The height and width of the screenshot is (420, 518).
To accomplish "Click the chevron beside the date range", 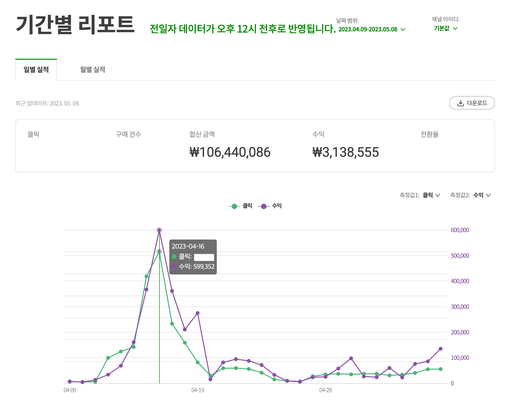I will (x=403, y=29).
